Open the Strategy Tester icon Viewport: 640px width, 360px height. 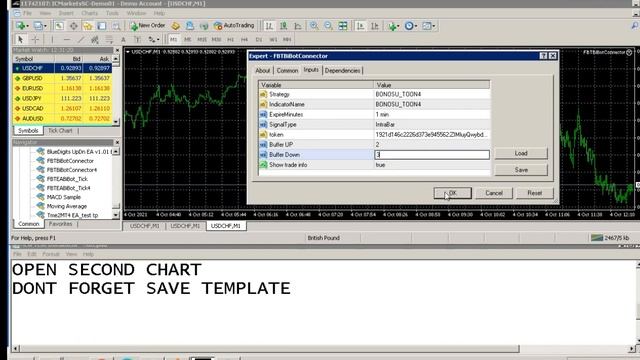click(x=116, y=26)
